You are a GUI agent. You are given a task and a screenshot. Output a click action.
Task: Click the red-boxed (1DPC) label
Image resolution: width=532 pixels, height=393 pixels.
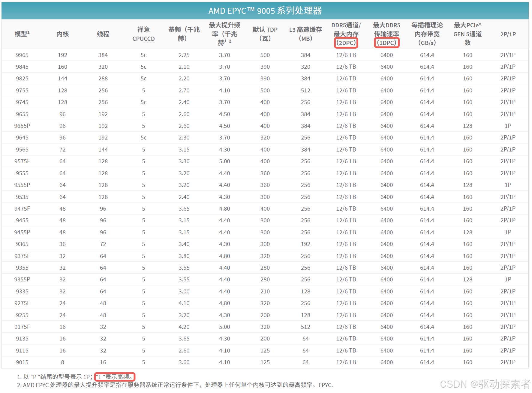pyautogui.click(x=386, y=43)
